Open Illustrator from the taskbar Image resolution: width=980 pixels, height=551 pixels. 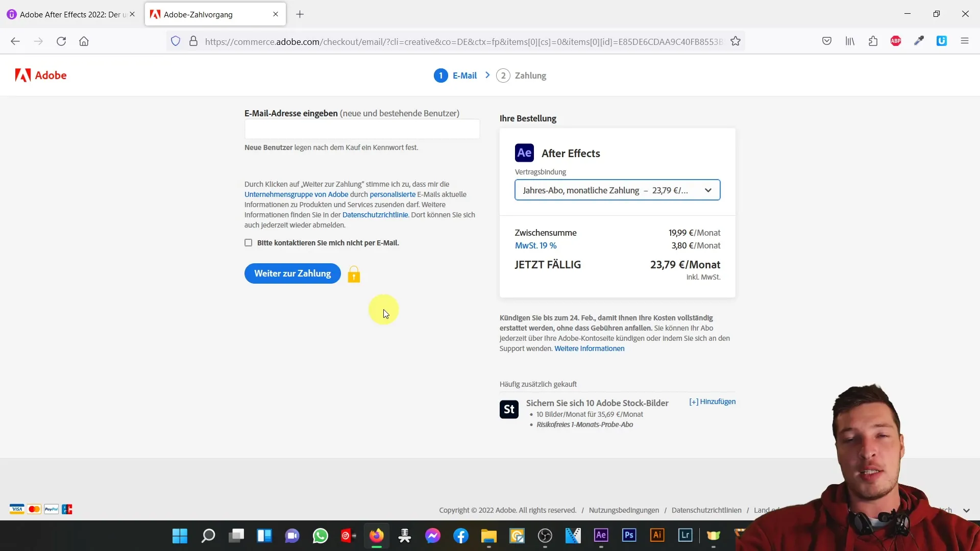click(657, 535)
